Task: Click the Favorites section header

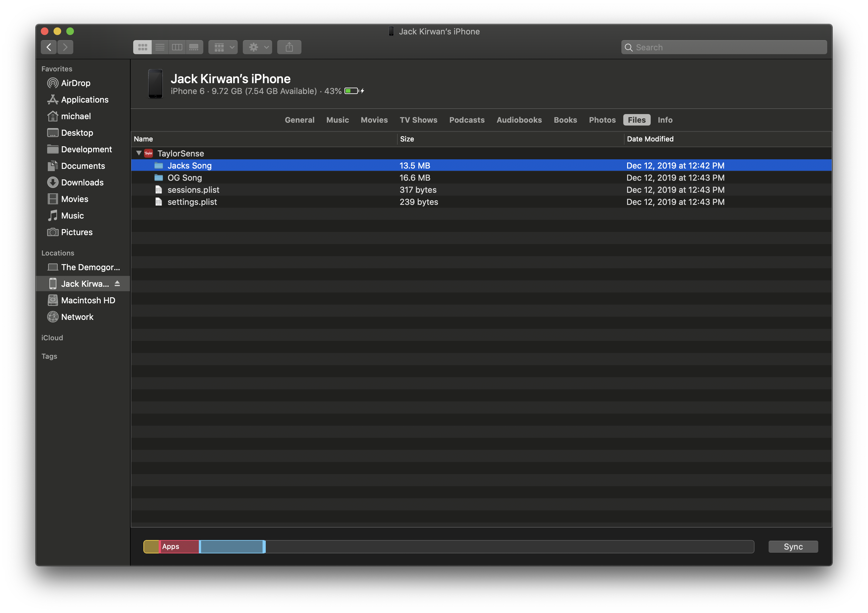Action: 57,69
